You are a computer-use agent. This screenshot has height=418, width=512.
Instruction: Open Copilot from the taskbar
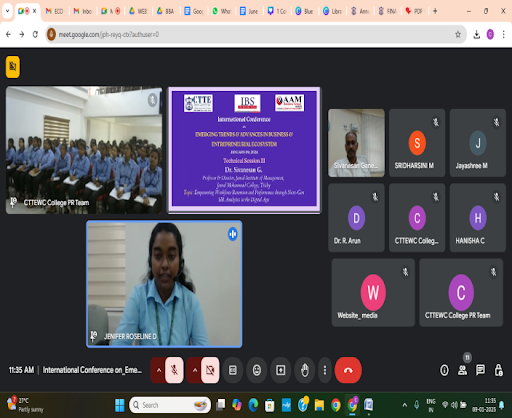(x=237, y=405)
